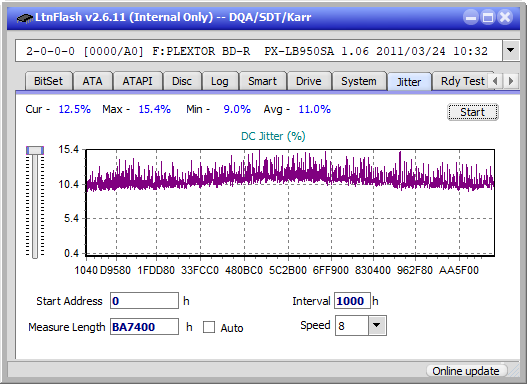
Task: Go to the Smart tab
Action: click(262, 81)
